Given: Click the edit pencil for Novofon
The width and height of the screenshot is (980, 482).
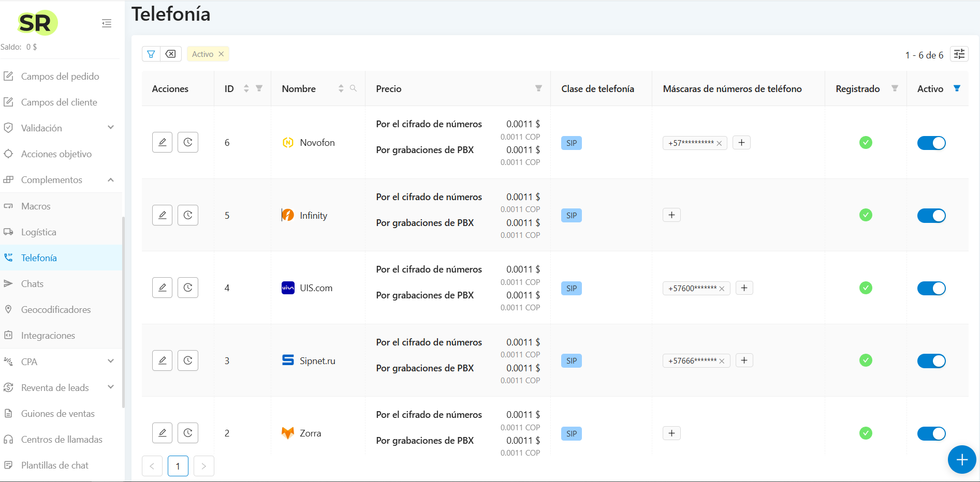Looking at the screenshot, I should (162, 142).
